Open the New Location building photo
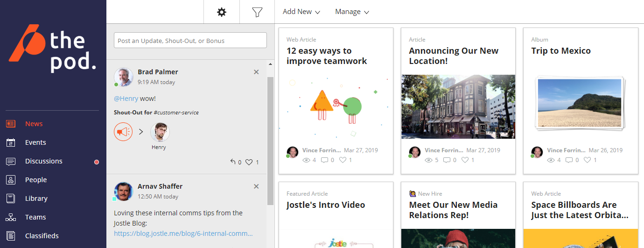Screen dimensions: 644x248 [458, 106]
